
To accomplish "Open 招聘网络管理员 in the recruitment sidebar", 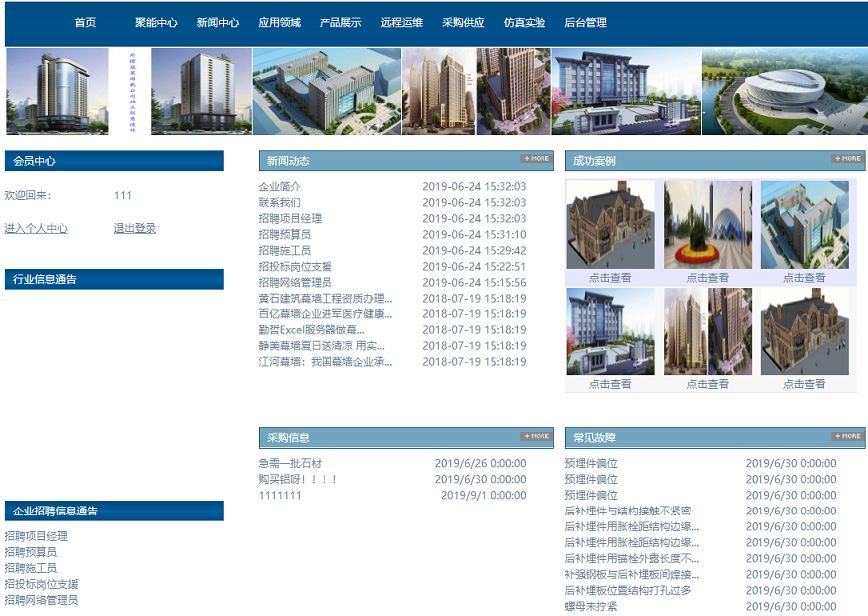I will coord(41,601).
